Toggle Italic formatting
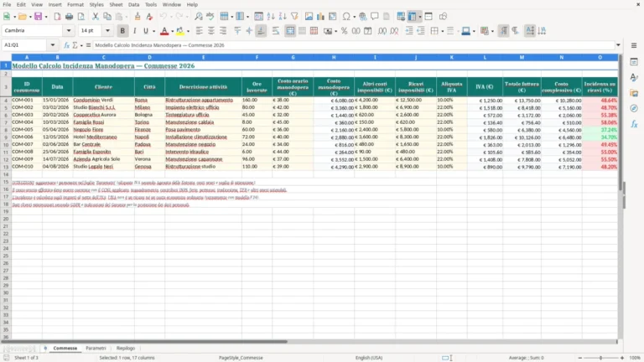This screenshot has width=644, height=362. [x=134, y=31]
